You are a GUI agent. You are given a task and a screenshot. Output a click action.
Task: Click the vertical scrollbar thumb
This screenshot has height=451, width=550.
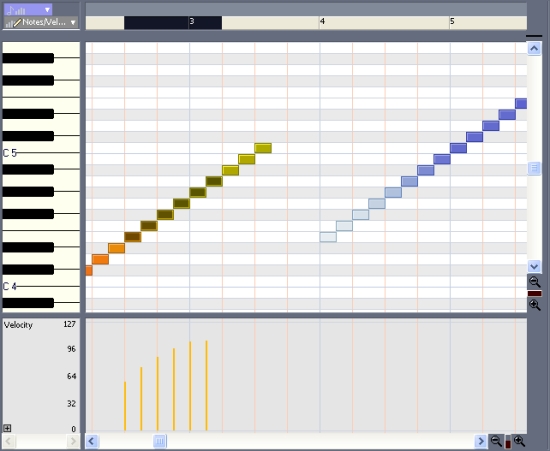pos(534,168)
